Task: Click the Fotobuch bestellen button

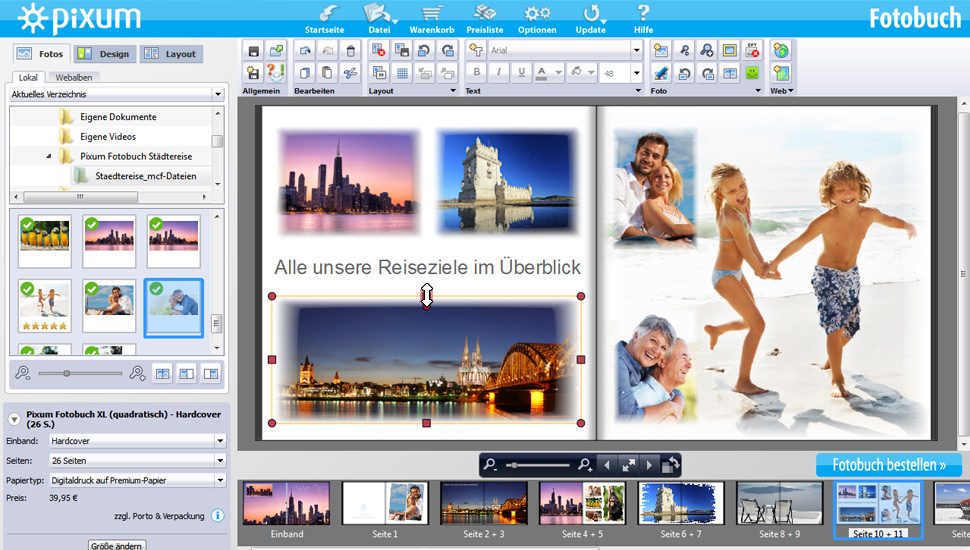Action: click(x=888, y=465)
